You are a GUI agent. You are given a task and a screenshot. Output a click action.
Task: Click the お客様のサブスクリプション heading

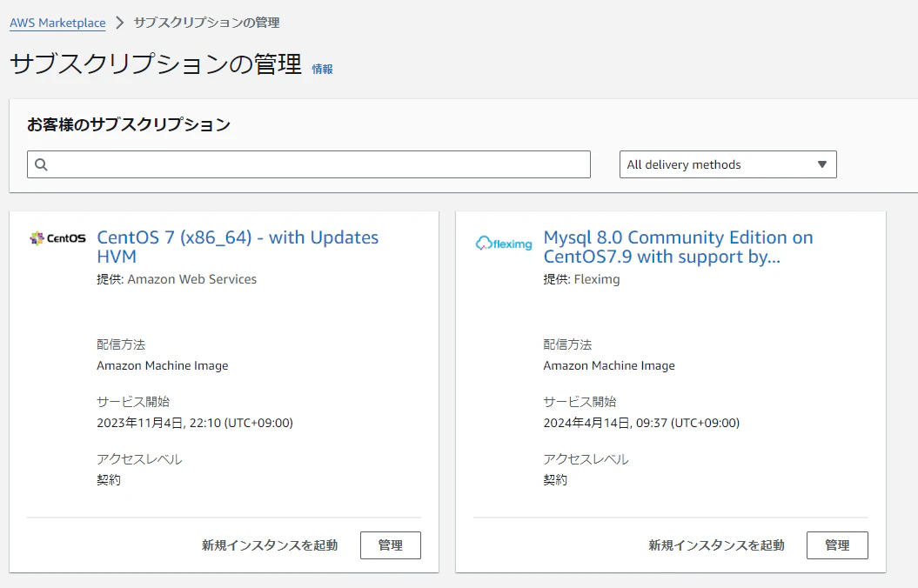(129, 124)
